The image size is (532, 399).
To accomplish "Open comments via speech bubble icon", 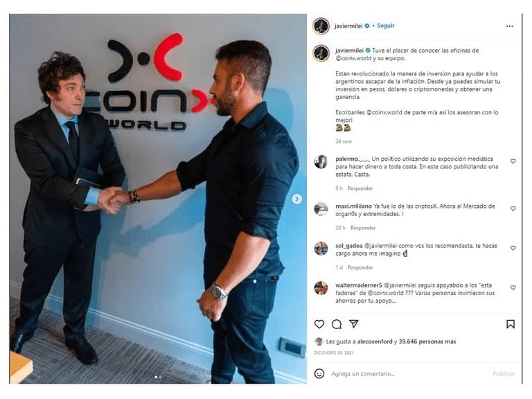I will (337, 324).
